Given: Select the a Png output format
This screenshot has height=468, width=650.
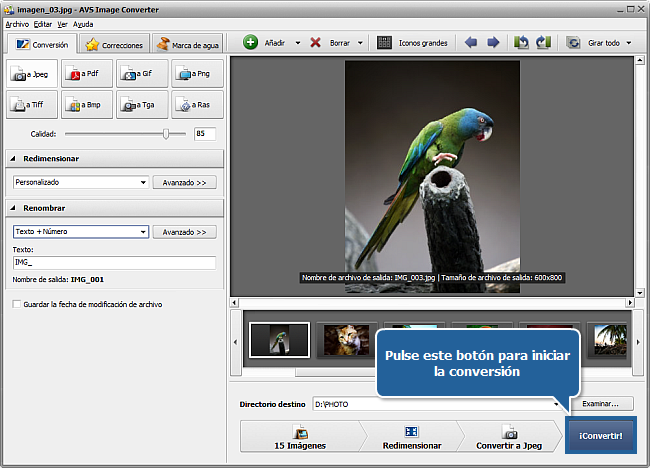Looking at the screenshot, I should [197, 74].
